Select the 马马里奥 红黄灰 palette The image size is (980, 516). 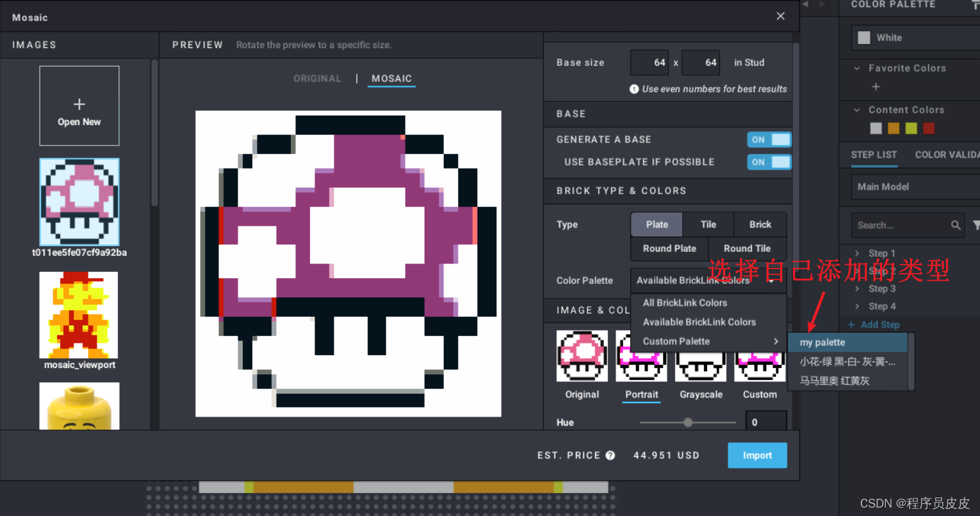coord(848,381)
